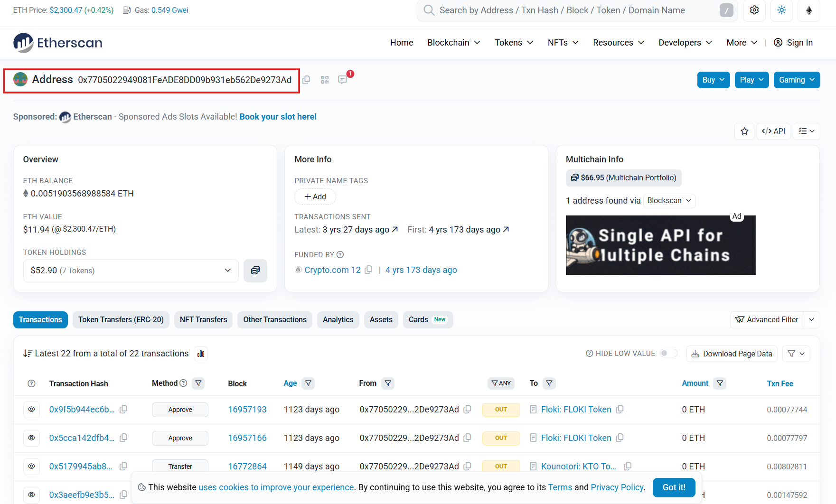Image resolution: width=836 pixels, height=504 pixels.
Task: Toggle Hide Low Value switch
Action: pos(668,353)
